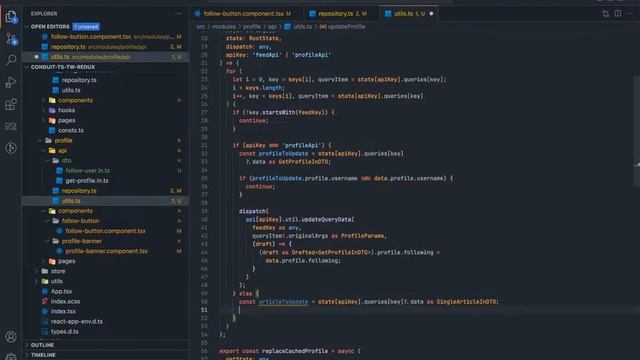The height and width of the screenshot is (360, 640).
Task: Click the unsaved dot on utils.ts tab
Action: [x=431, y=13]
